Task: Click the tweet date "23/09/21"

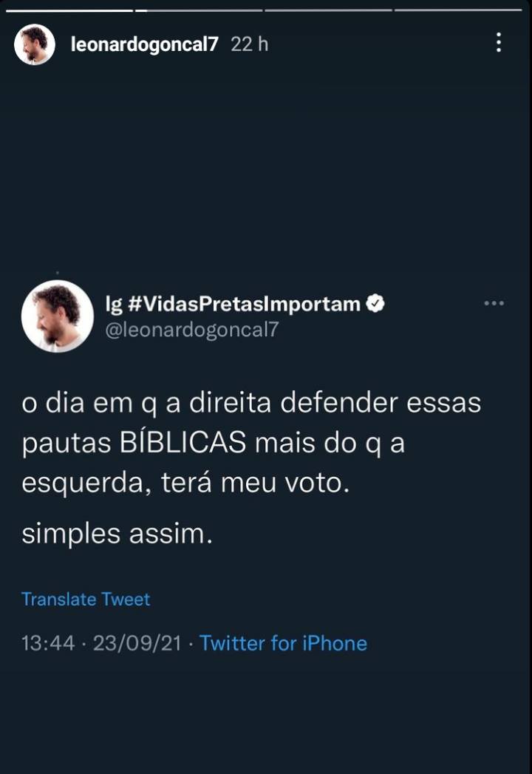Action: click(x=137, y=643)
